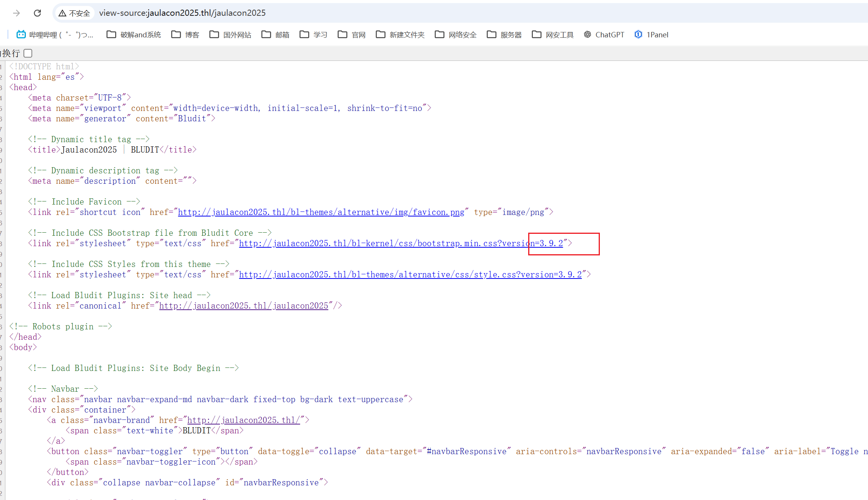Screen dimensions: 868x500
Task: Click the canonical jaulacon2025 URL link
Action: pyautogui.click(x=243, y=306)
